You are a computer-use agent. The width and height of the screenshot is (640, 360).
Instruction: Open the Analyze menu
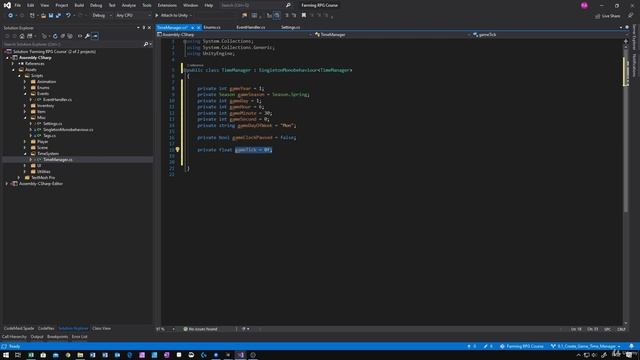click(129, 5)
